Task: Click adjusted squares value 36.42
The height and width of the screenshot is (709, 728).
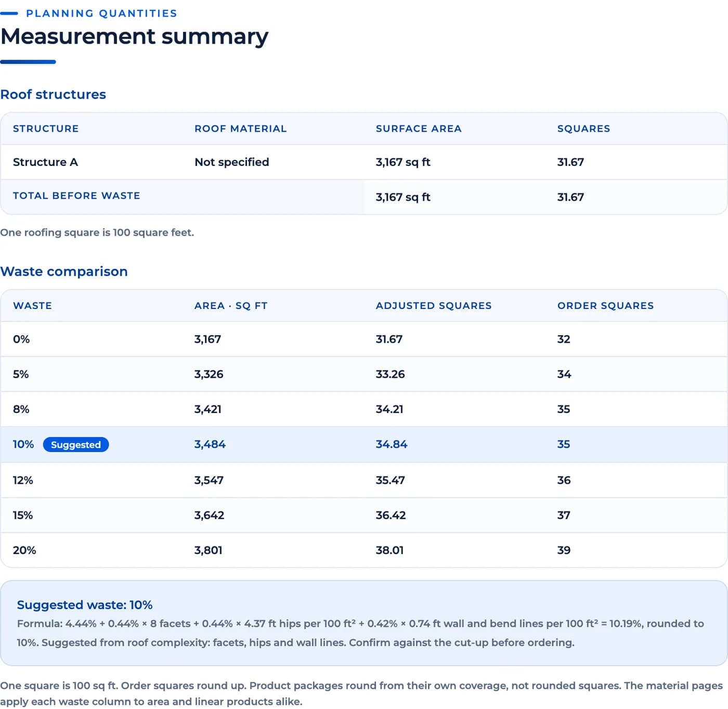Action: (x=391, y=515)
